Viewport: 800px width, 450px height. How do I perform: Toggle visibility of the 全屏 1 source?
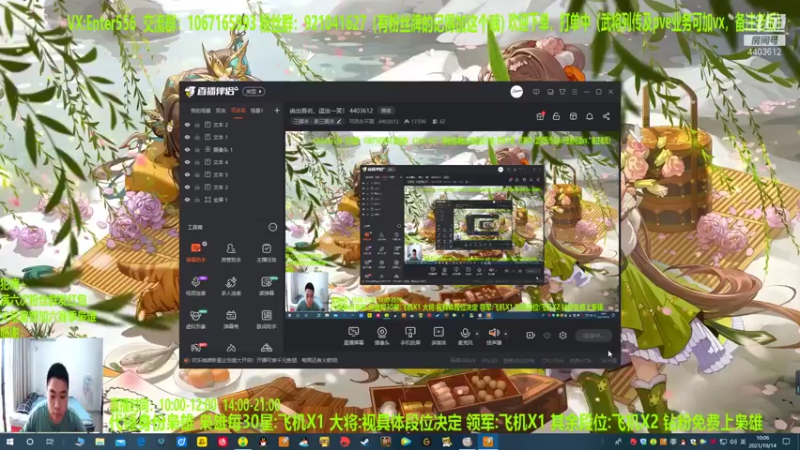(187, 199)
